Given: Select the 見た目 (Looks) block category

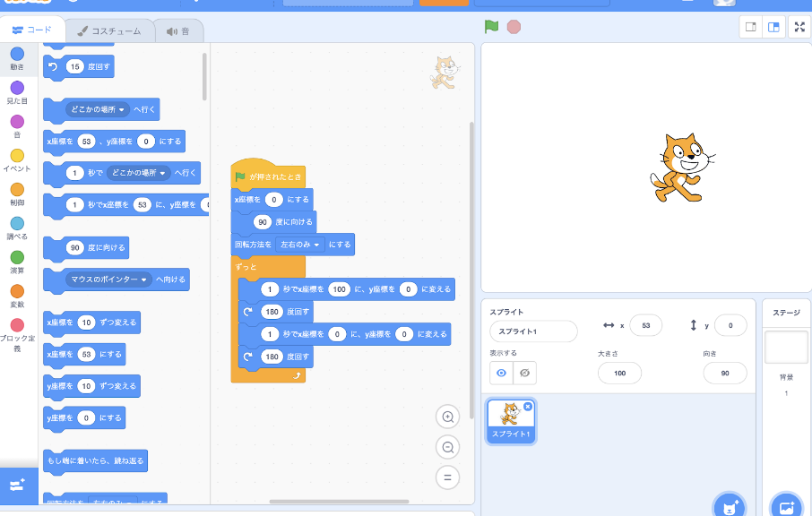Looking at the screenshot, I should click(17, 92).
